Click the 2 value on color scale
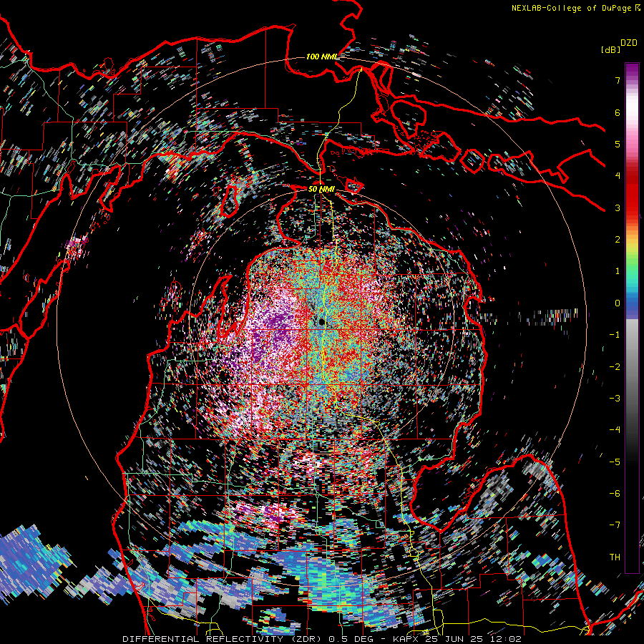 pos(618,240)
